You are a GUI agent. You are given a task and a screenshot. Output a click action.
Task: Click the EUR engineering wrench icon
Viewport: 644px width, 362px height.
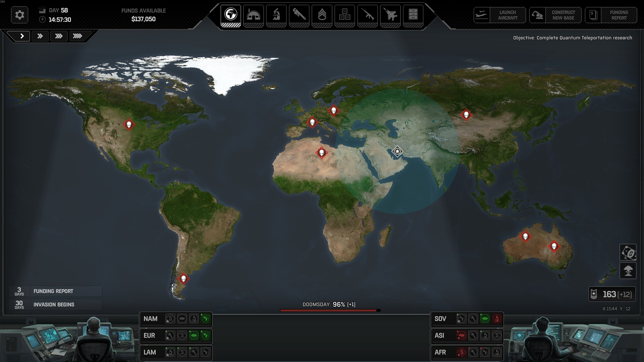coord(170,335)
